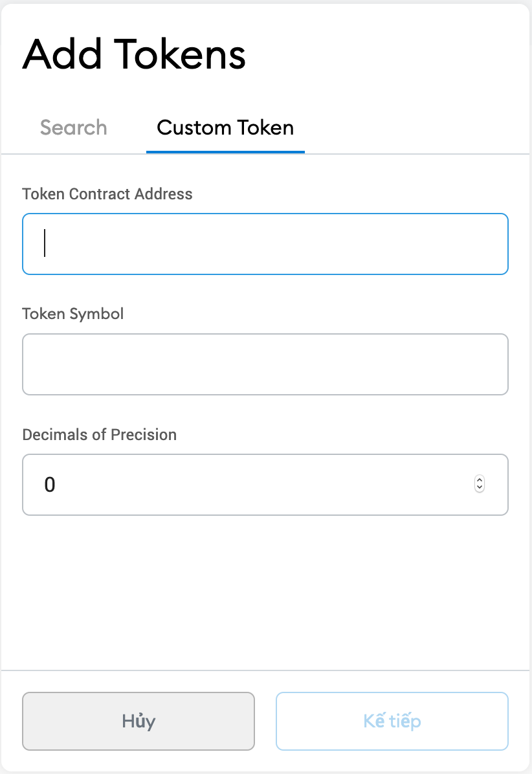Screen dimensions: 532x774
Task: Cancel with the Hủy button
Action: pyautogui.click(x=139, y=721)
